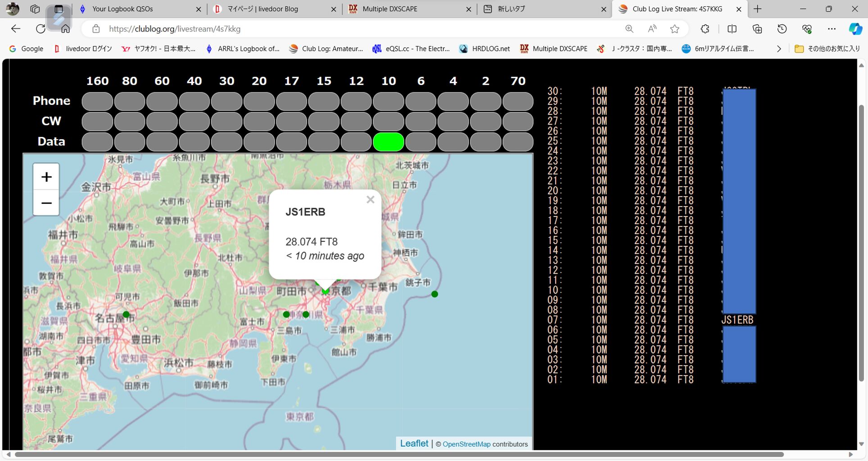
Task: Click the browser Back arrow
Action: (x=16, y=29)
